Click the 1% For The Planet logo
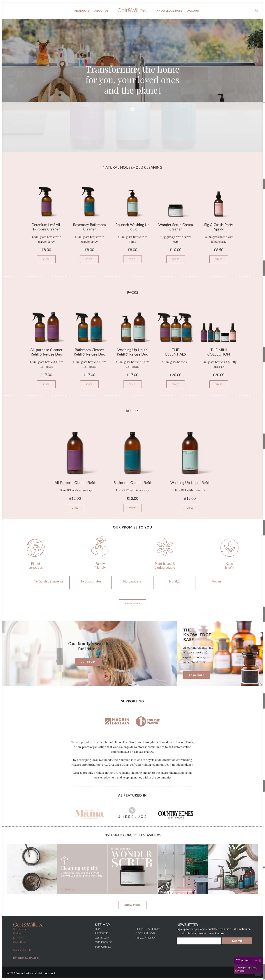 pyautogui.click(x=148, y=721)
